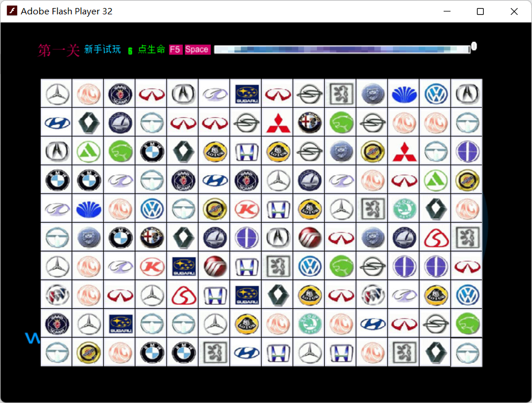Pick the Hyundai logo in the ninth row
The image size is (532, 403).
(x=372, y=324)
